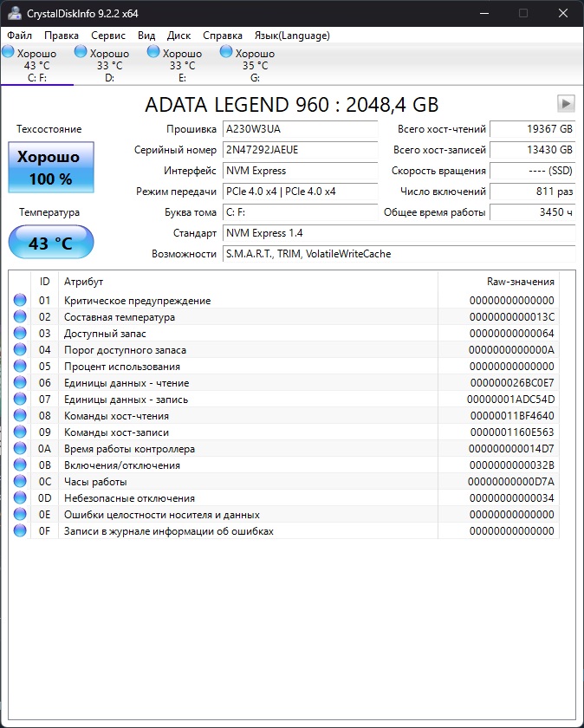Click the firmware field A230W3UA

point(300,129)
